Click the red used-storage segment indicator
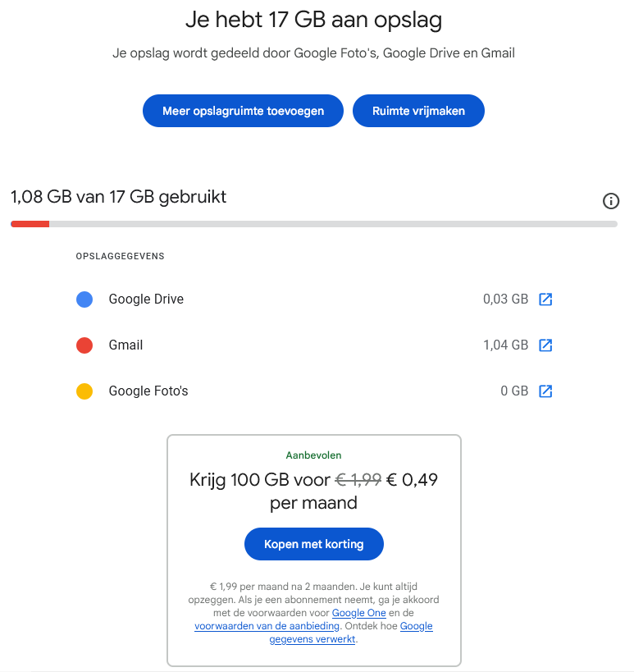634x672 pixels. [x=30, y=223]
